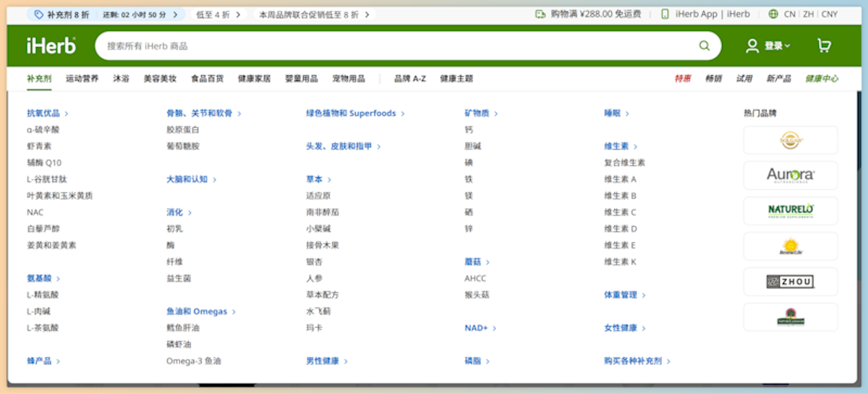The image size is (868, 394).
Task: Click the free shipping truck icon
Action: [540, 14]
